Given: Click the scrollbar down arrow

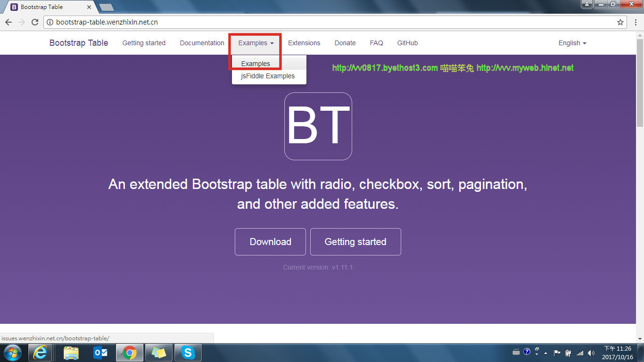Looking at the screenshot, I should coord(640,339).
